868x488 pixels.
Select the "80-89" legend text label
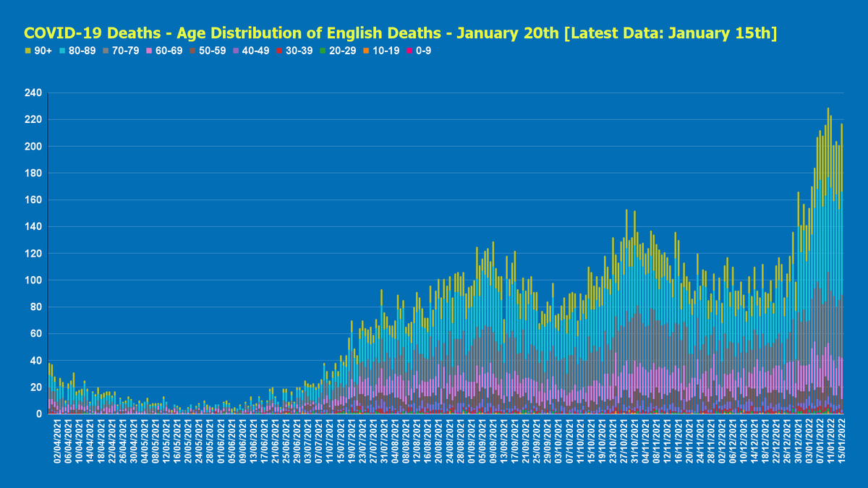pyautogui.click(x=82, y=51)
